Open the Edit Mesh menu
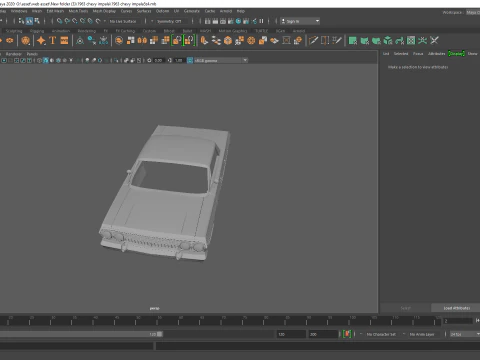This screenshot has width=480, height=360. point(55,11)
